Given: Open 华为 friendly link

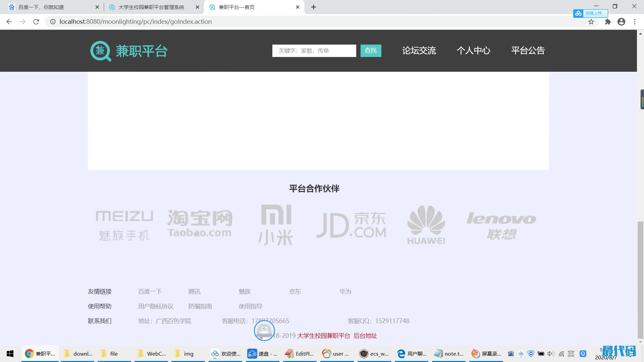Looking at the screenshot, I should click(x=345, y=292).
